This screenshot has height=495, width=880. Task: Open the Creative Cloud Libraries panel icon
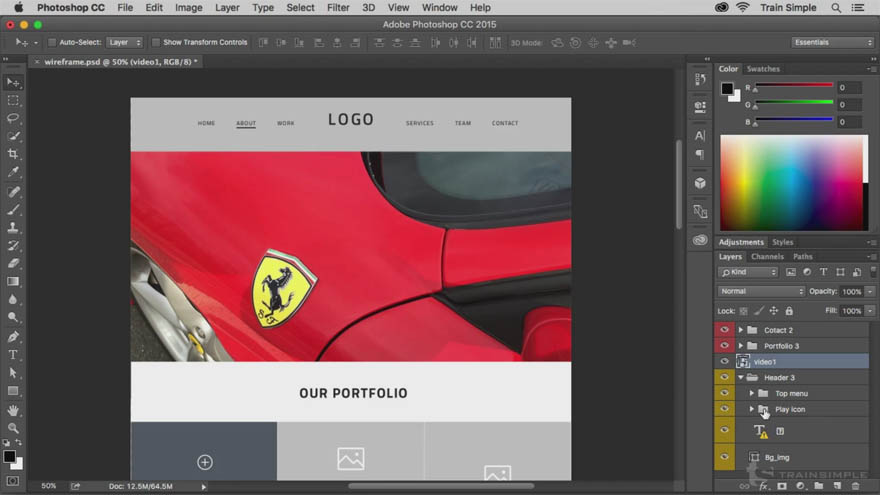coord(700,240)
